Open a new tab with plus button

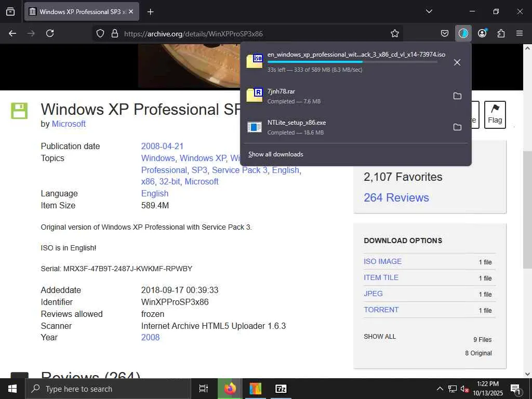tap(150, 12)
